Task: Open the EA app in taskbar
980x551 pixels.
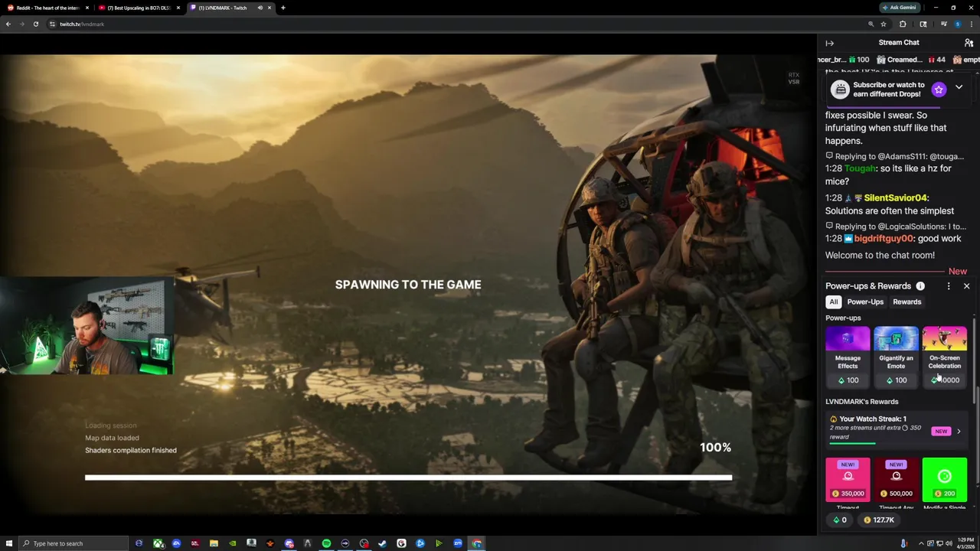Action: (176, 543)
